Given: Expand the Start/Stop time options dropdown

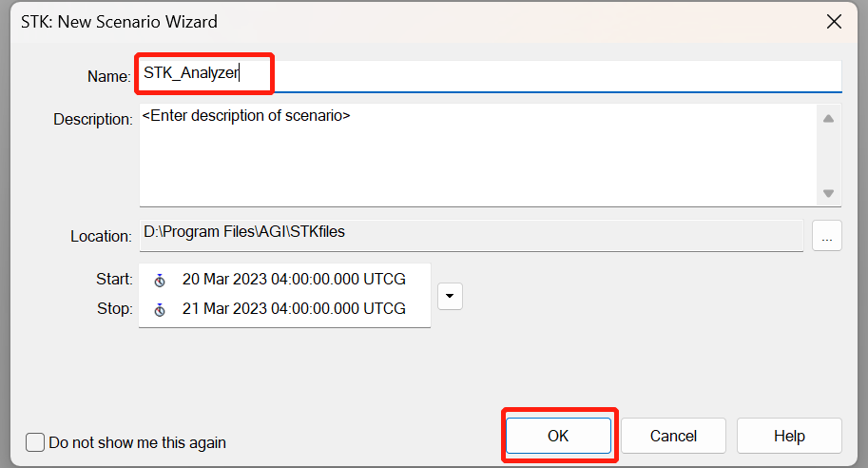Looking at the screenshot, I should (450, 296).
